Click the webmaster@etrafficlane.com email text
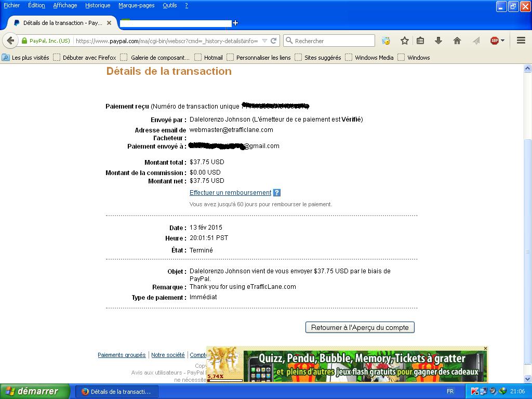532x399 pixels. [231, 129]
